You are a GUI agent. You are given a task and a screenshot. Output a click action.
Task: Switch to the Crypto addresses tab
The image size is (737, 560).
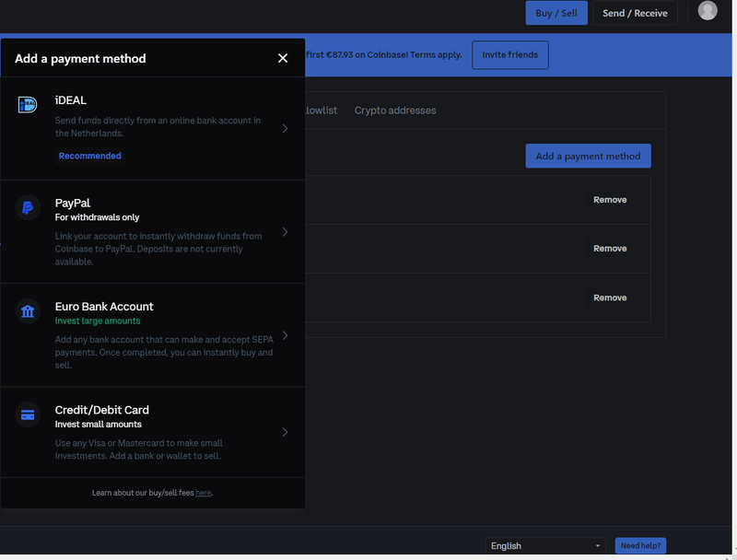(395, 111)
